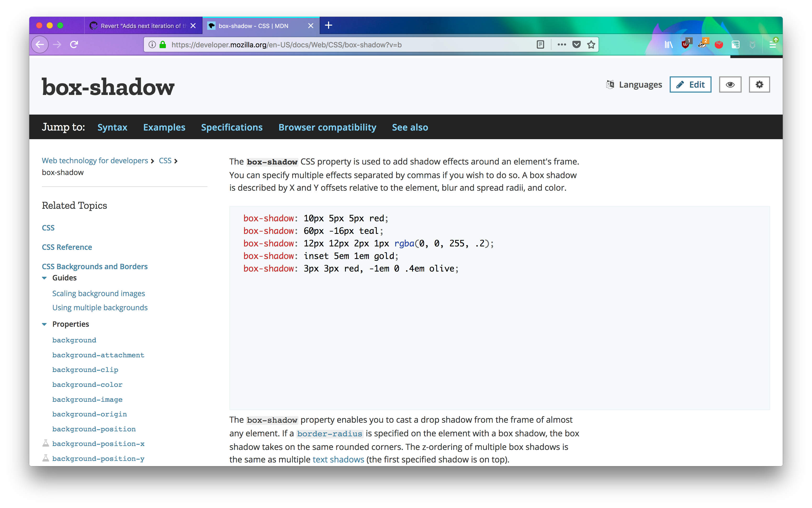812x508 pixels.
Task: Reload the current page
Action: click(74, 44)
